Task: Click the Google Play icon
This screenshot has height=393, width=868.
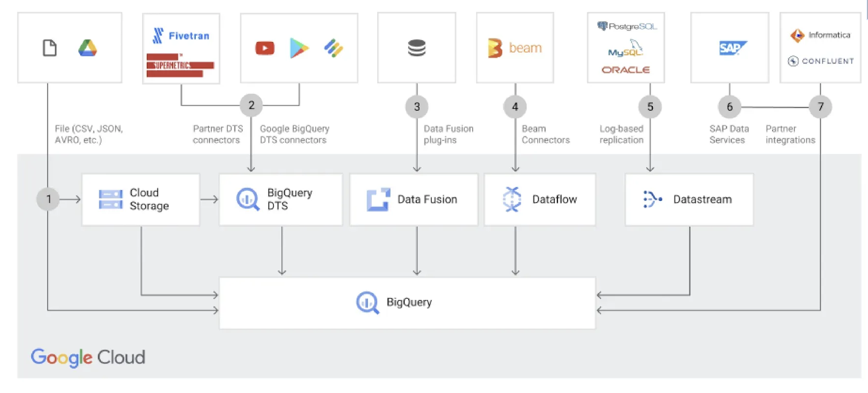Action: tap(299, 48)
